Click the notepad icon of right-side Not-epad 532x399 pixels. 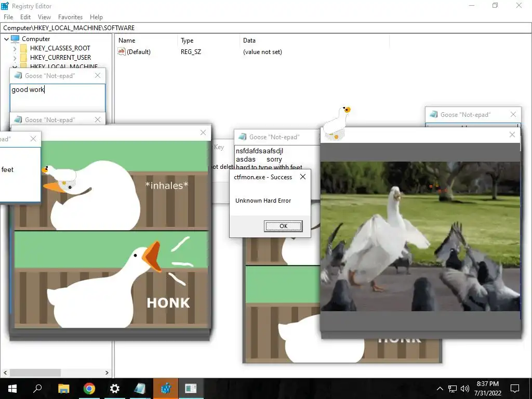(x=434, y=114)
